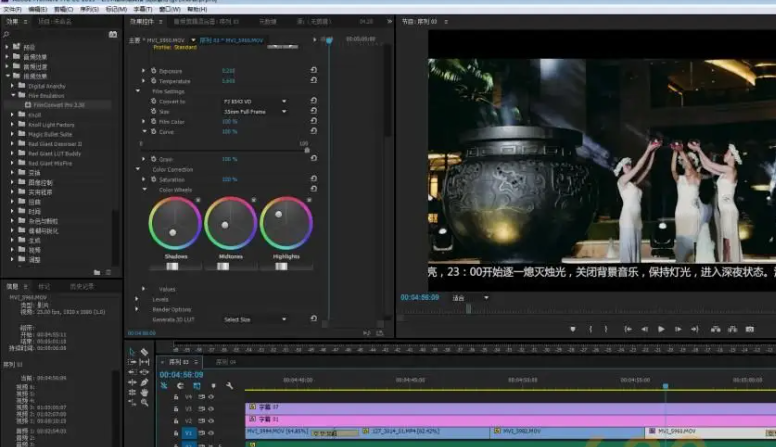This screenshot has width=776, height=447.
Task: Click the Add Marker icon in Program monitor
Action: tap(573, 329)
